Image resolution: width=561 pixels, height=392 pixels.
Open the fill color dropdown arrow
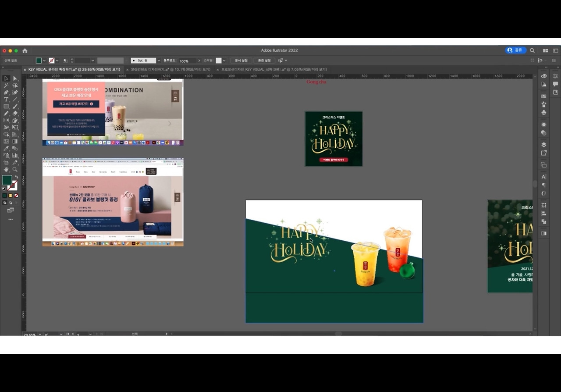point(44,61)
